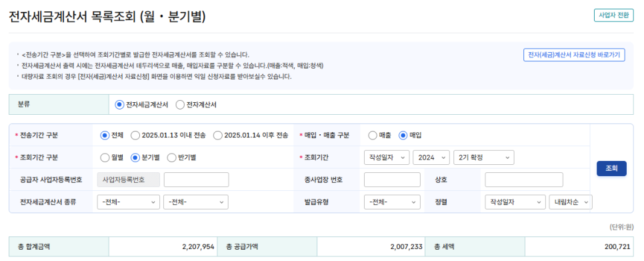Select 반기별 for 조회기간 구분

171,158
